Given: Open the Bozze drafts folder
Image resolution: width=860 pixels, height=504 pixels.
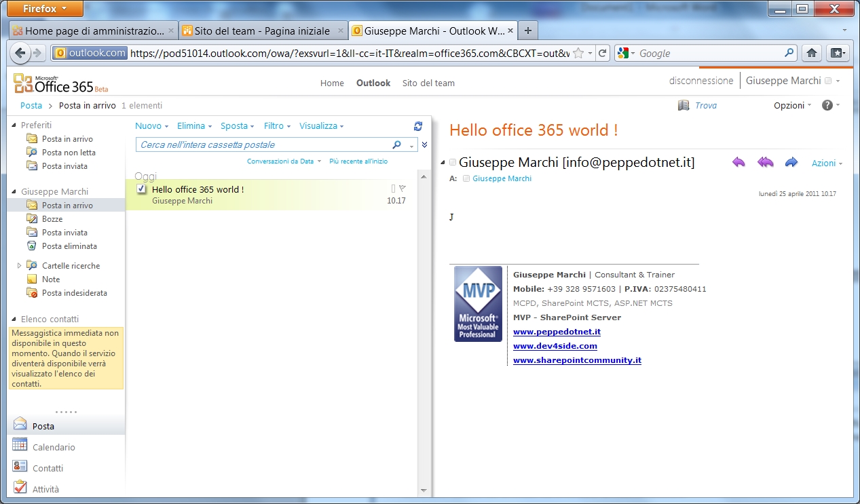Looking at the screenshot, I should click(52, 218).
